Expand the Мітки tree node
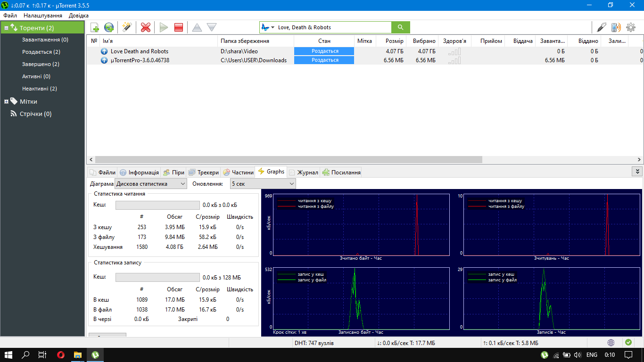Image resolution: width=644 pixels, height=362 pixels. 6,101
